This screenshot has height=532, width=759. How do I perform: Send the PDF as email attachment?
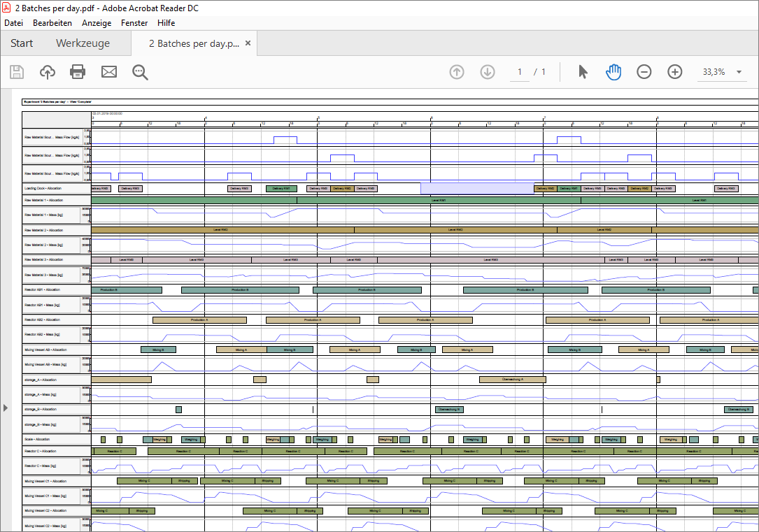pos(108,71)
